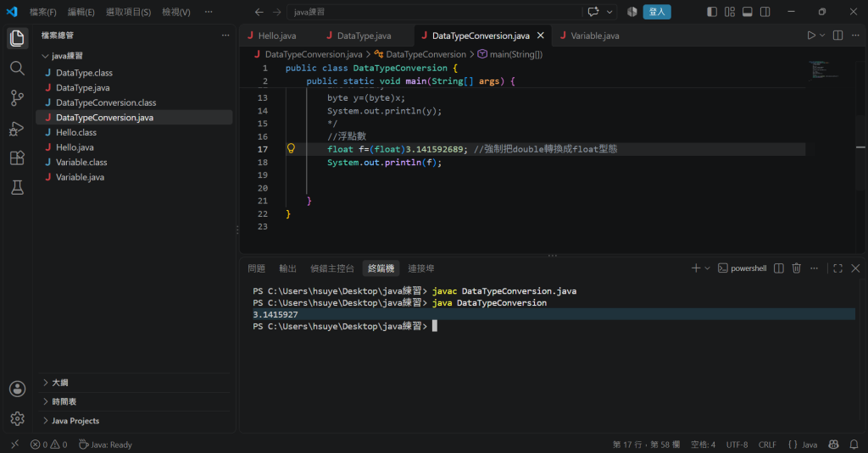868x453 pixels.
Task: Change the UTF-8 encoding in status bar
Action: point(737,445)
